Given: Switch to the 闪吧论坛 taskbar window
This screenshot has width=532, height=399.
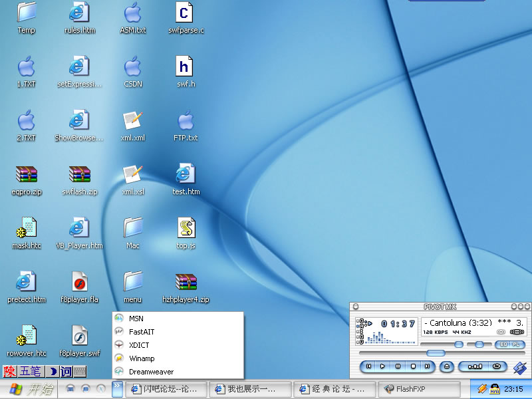Looking at the screenshot, I should click(x=166, y=389).
